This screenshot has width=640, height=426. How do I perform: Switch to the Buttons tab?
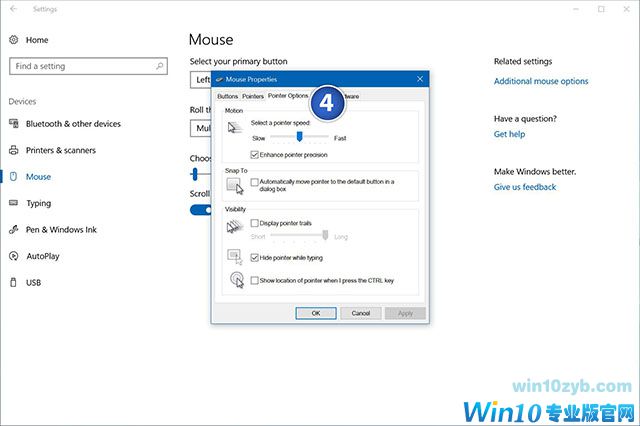tap(227, 96)
